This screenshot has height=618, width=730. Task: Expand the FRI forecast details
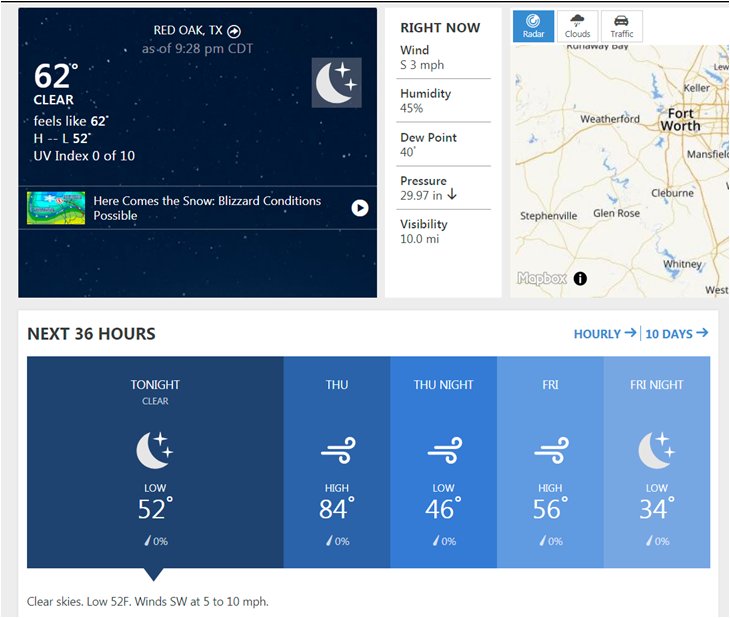pos(550,462)
